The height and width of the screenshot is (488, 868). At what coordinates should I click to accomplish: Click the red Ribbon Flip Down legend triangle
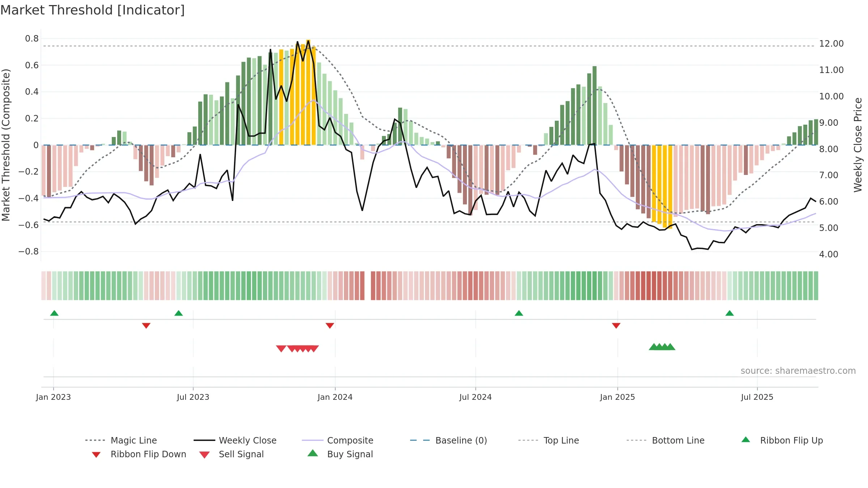(96, 455)
